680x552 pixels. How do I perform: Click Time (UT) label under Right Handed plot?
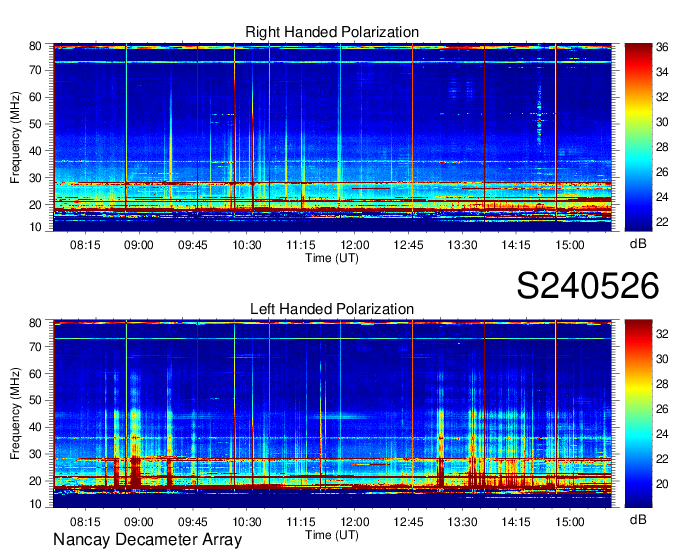(332, 258)
